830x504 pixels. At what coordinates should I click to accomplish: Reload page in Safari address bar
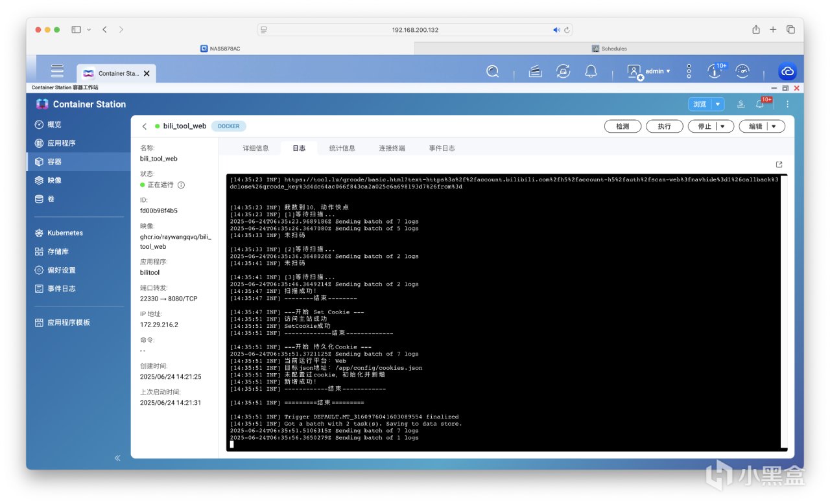click(567, 30)
